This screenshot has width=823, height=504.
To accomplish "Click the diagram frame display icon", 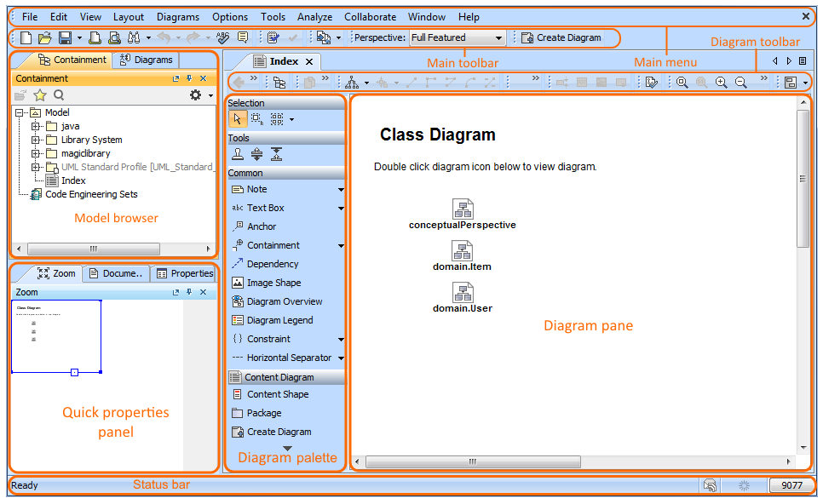I will [x=791, y=83].
